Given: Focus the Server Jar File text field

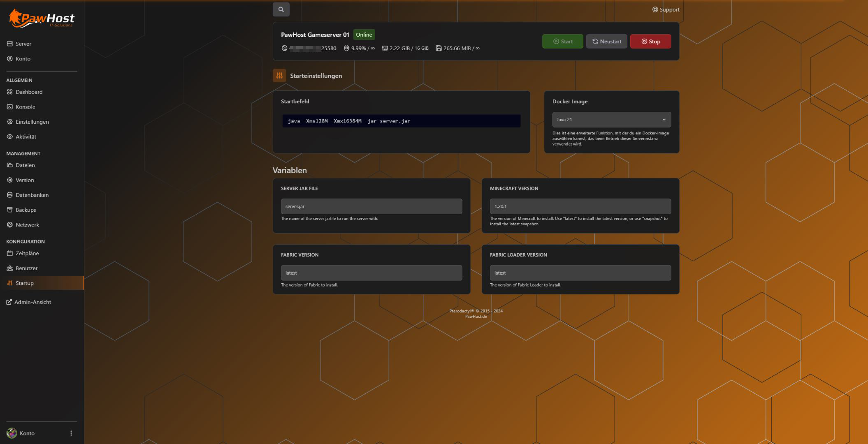Looking at the screenshot, I should coord(371,206).
